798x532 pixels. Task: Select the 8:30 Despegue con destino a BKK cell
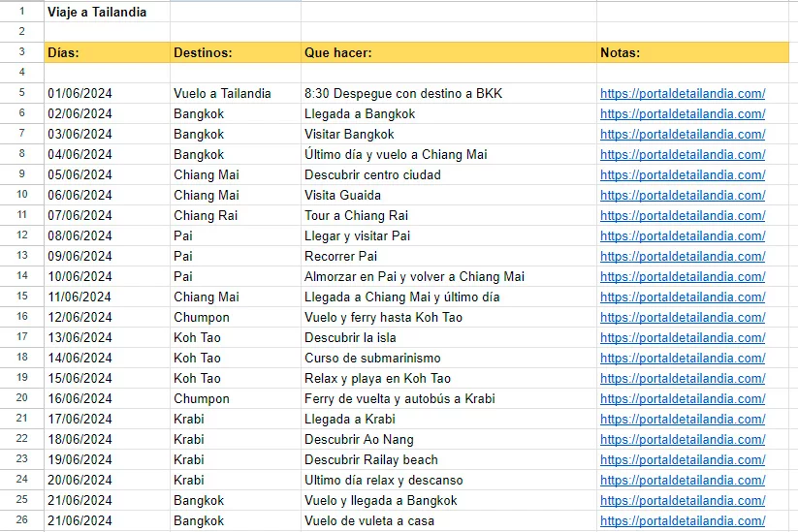pyautogui.click(x=448, y=94)
